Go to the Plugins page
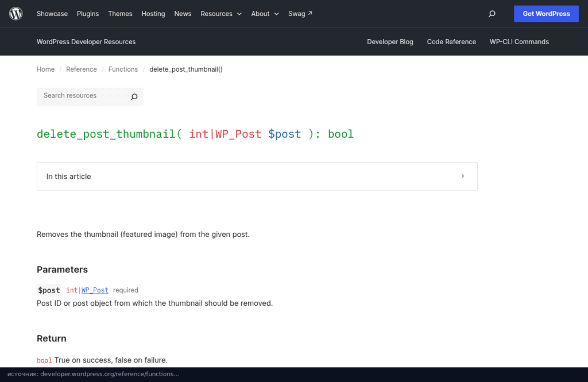Viewport: 588px width, 382px height. 88,14
